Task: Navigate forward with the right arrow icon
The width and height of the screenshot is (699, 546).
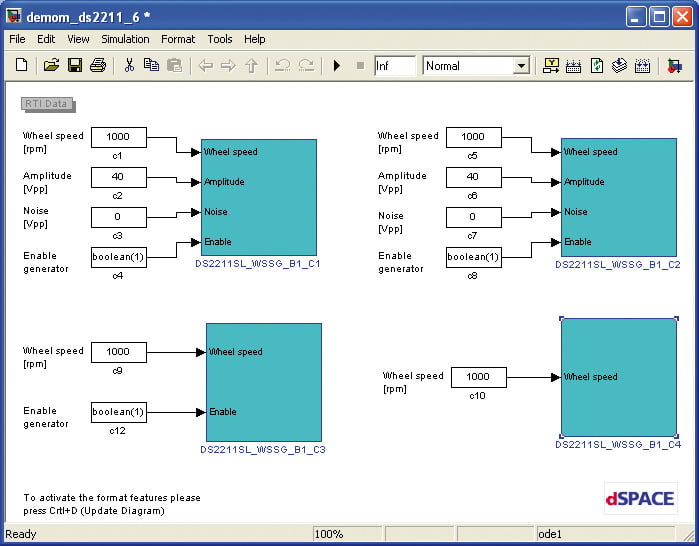Action: coord(228,66)
